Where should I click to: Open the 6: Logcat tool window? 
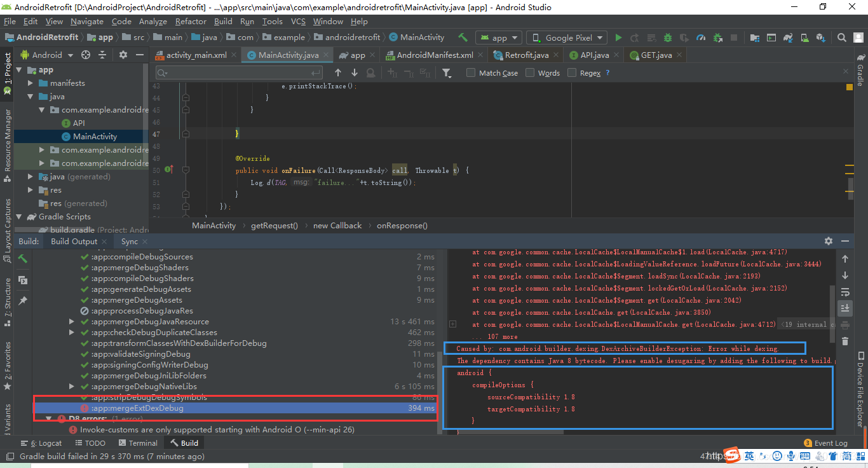pos(41,443)
